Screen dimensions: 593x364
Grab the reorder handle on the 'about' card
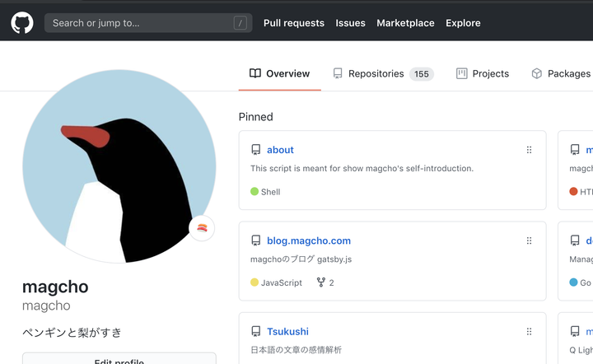click(x=529, y=150)
